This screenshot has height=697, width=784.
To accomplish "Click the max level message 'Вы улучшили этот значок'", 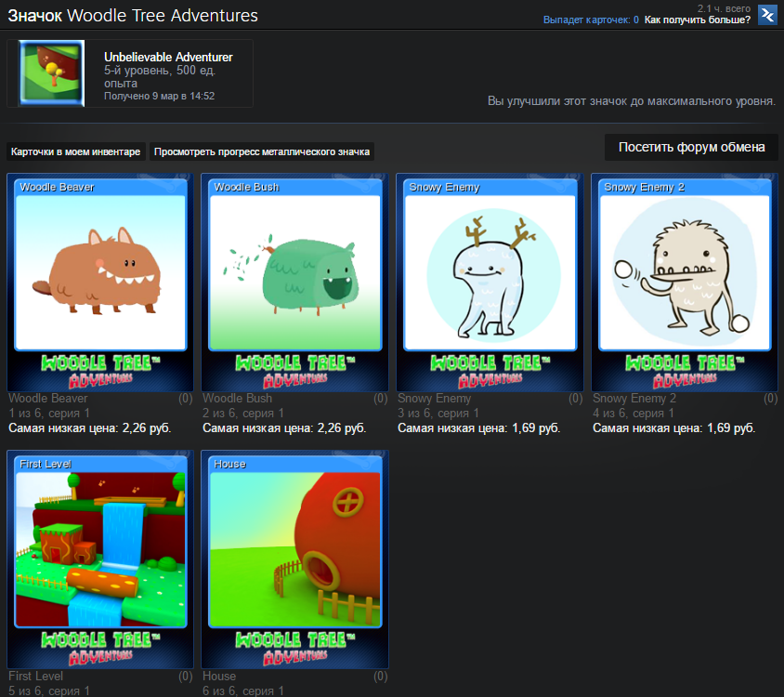I will coord(632,101).
